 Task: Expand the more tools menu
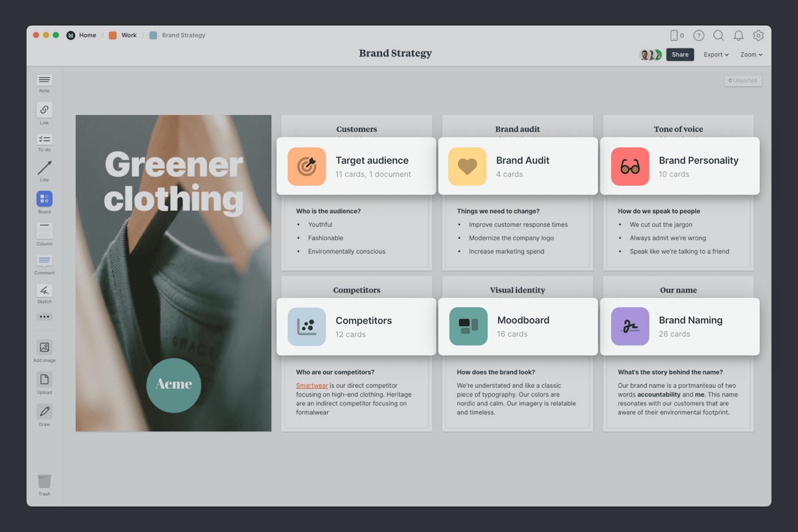coord(44,316)
